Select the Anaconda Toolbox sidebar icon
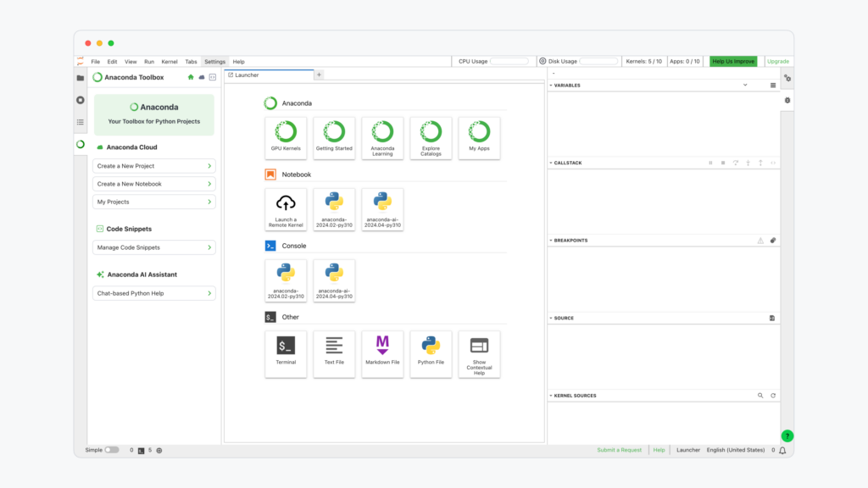 (81, 144)
